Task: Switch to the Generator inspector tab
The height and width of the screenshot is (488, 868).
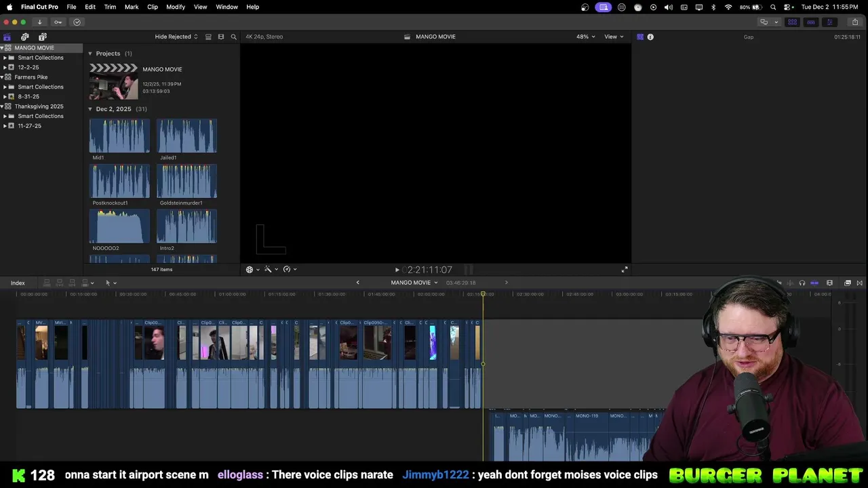Action: click(x=639, y=37)
